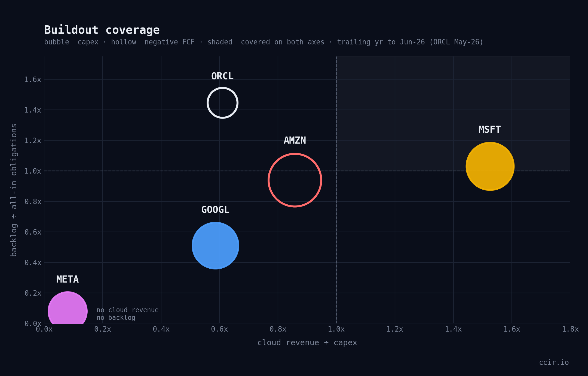
Task: Click the 'ccir.io' source credit
Action: coord(554,362)
